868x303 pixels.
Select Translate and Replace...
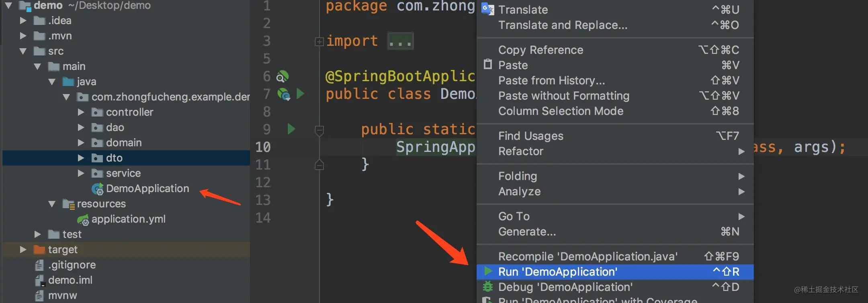click(x=615, y=25)
